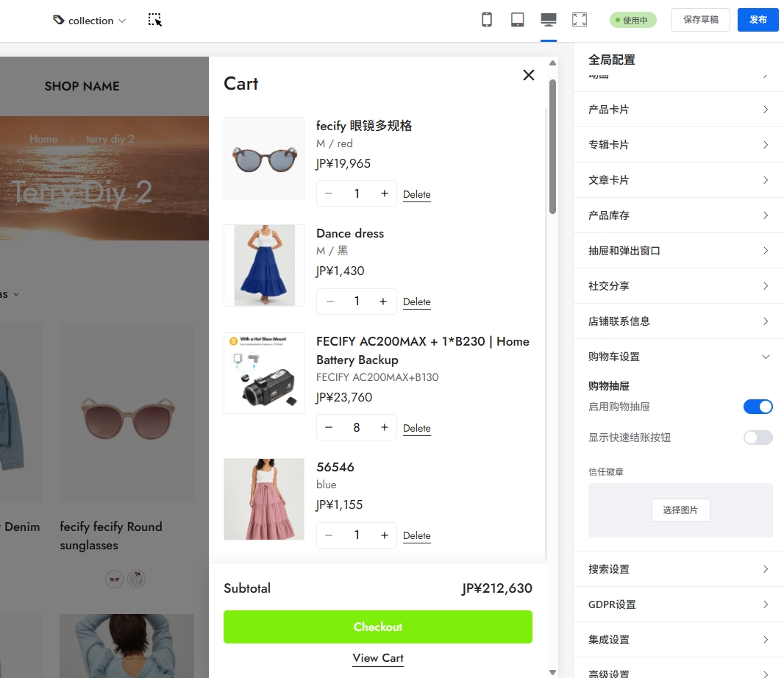Viewport: 784px width, 678px height.
Task: Activate the element inspector selection tool
Action: coord(154,20)
